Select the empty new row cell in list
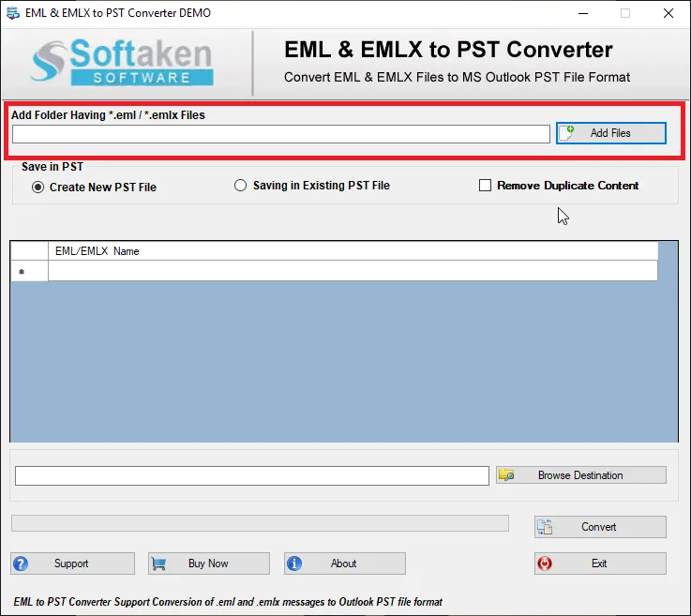This screenshot has height=616, width=691. pos(353,271)
